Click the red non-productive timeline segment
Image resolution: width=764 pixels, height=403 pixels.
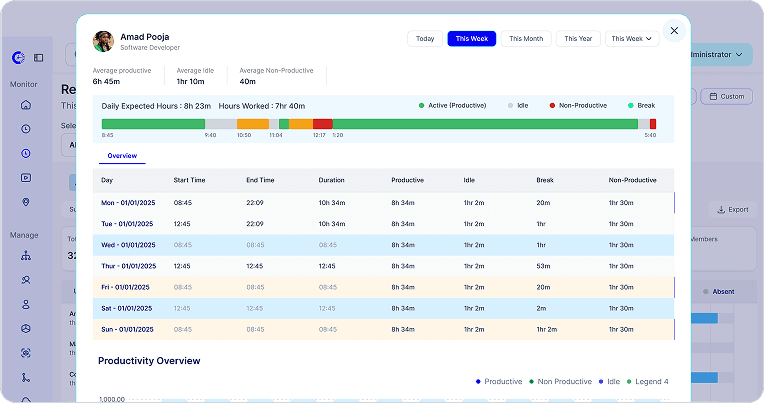(x=323, y=124)
